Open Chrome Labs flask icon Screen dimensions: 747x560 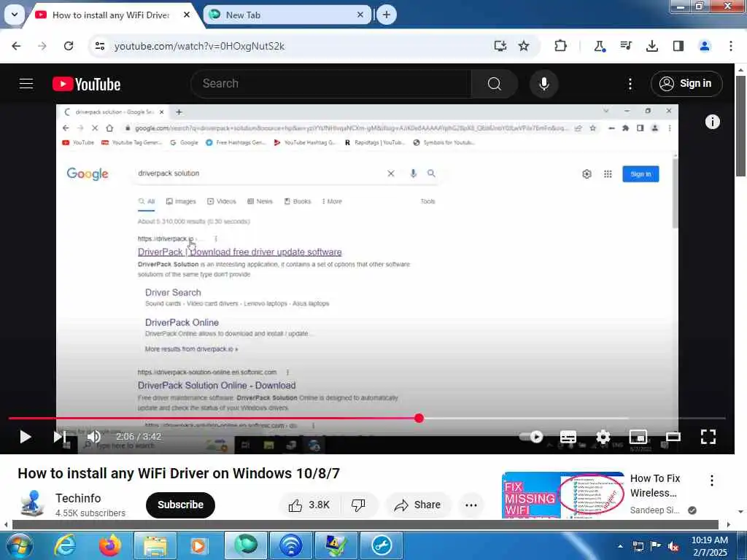[600, 46]
